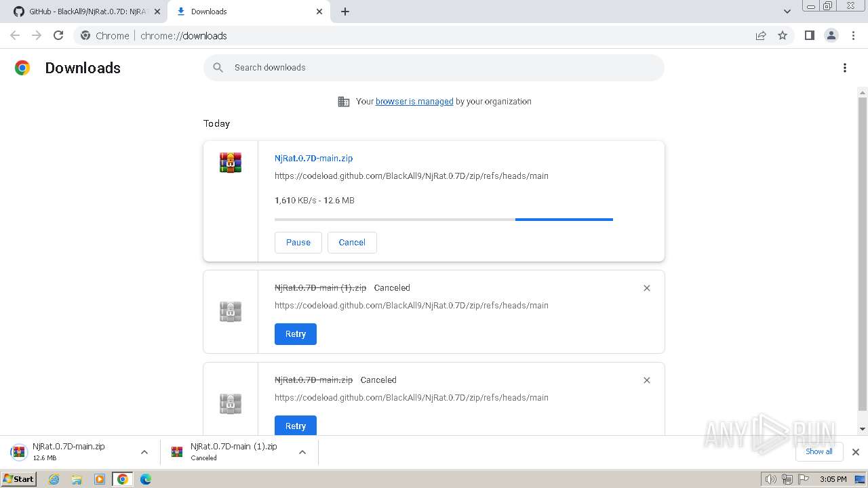Click the search magnifier icon
Image resolution: width=868 pixels, height=488 pixels.
pos(218,67)
